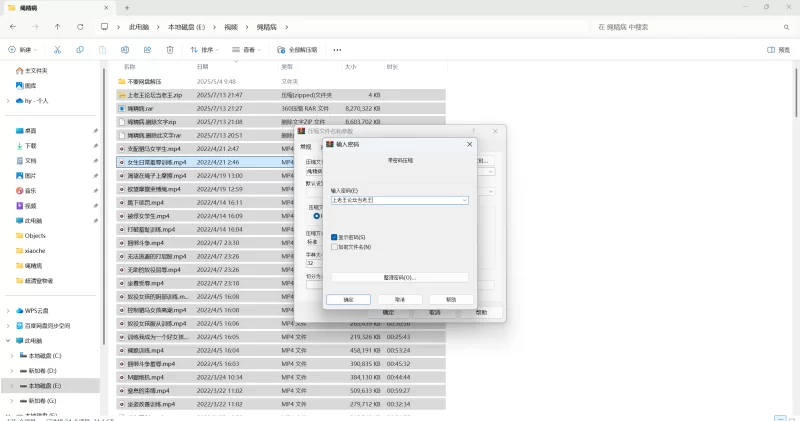Open 视频 Videos quick access item

click(27, 206)
